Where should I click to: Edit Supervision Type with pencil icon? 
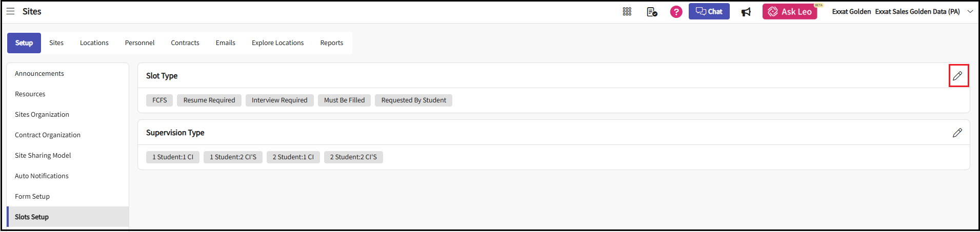(x=957, y=133)
